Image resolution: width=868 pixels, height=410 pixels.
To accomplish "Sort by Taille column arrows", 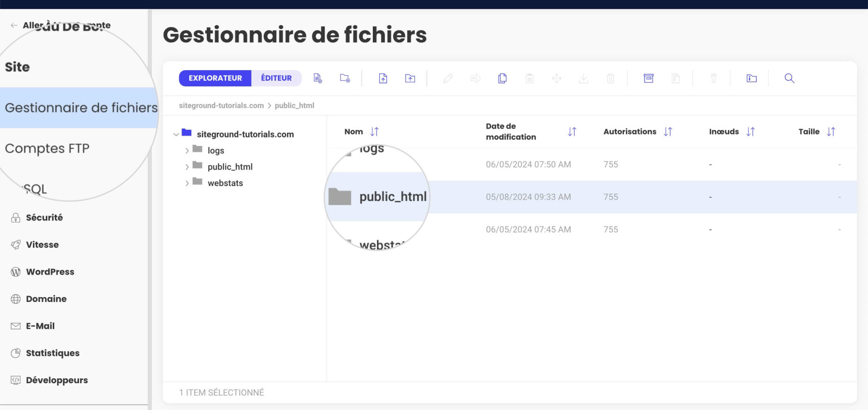I will pyautogui.click(x=831, y=131).
